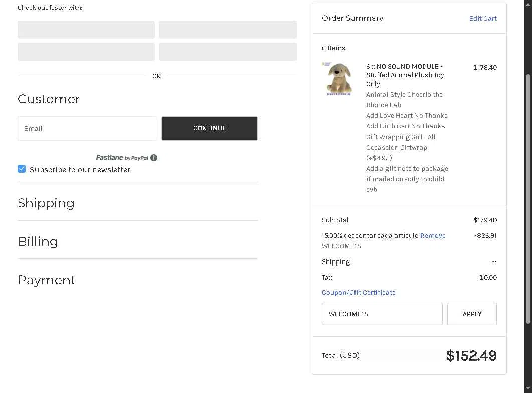
Task: Click the scrollbar down arrow
Action: pos(528,388)
